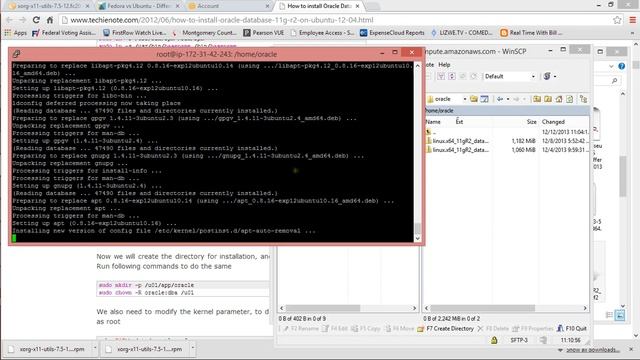Open the Chrome hamburger menu
This screenshot has width=640, height=360.
(632, 20)
